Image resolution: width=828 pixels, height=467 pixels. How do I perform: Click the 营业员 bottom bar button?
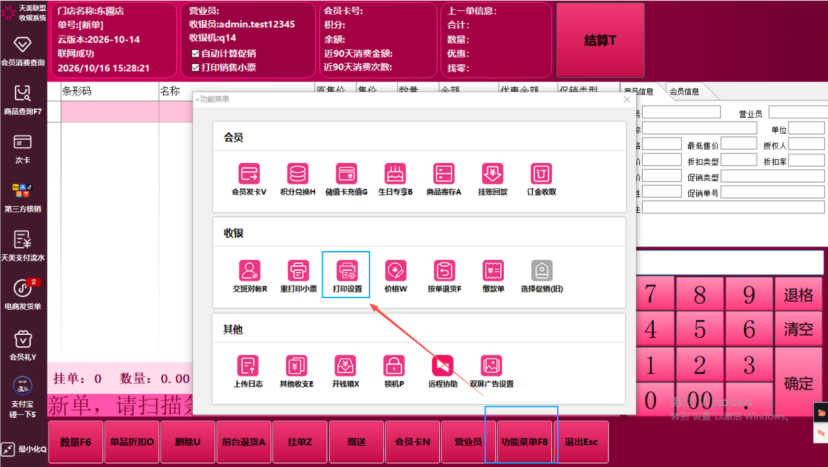click(468, 442)
